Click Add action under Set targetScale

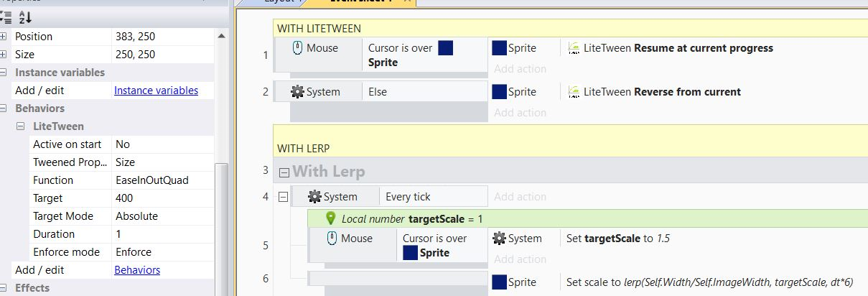point(520,259)
